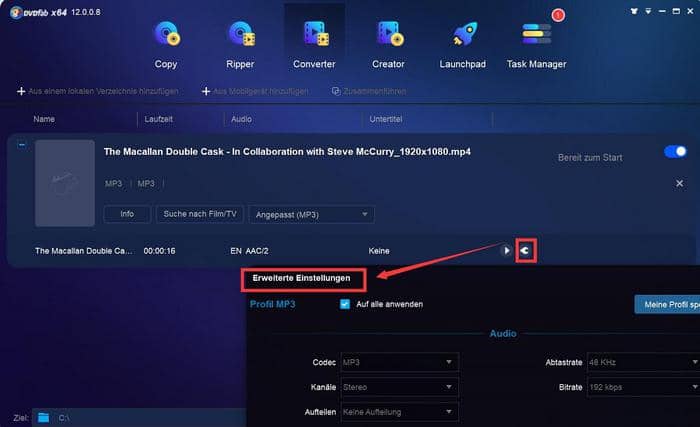Toggle the Bereit zum Start switch

pos(675,152)
